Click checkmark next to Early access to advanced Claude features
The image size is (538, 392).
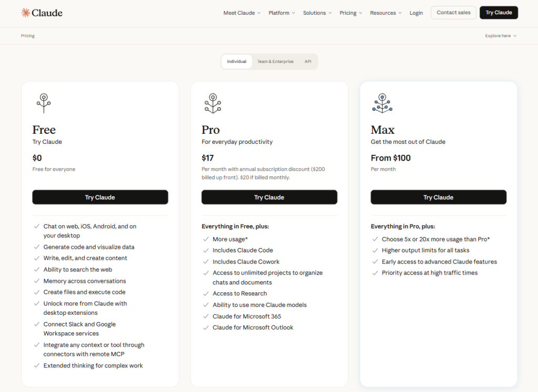pos(375,261)
